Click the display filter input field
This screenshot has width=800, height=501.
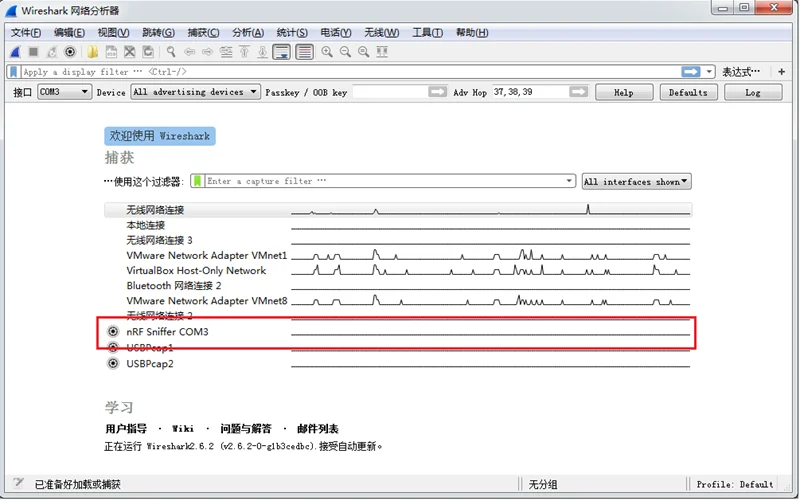[350, 72]
